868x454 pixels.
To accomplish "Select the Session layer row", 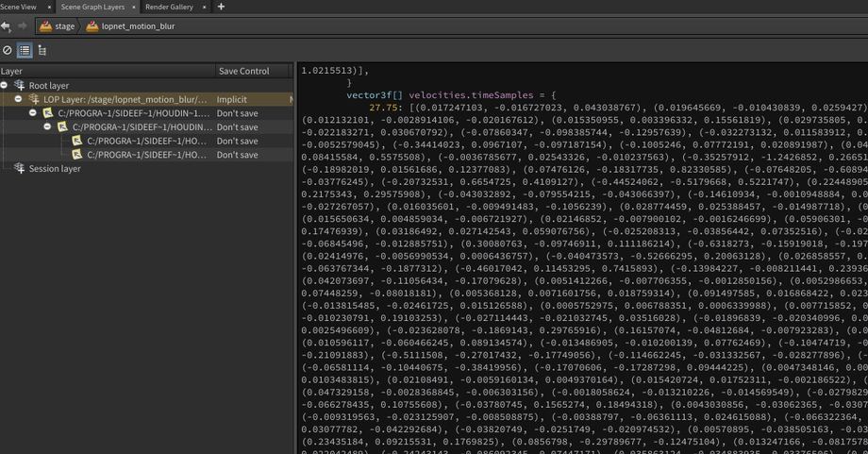I will click(x=55, y=169).
